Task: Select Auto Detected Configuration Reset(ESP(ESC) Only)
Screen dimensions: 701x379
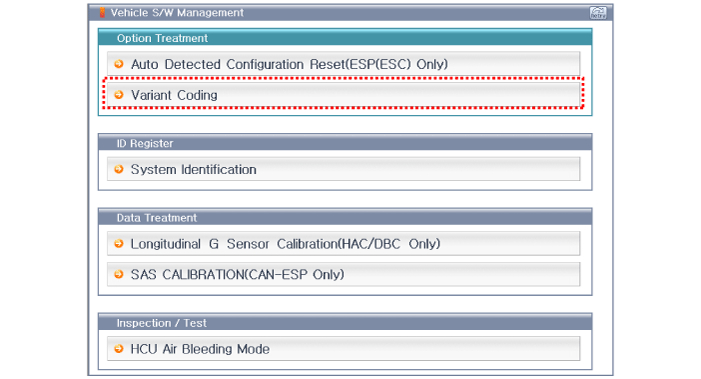Action: point(343,64)
